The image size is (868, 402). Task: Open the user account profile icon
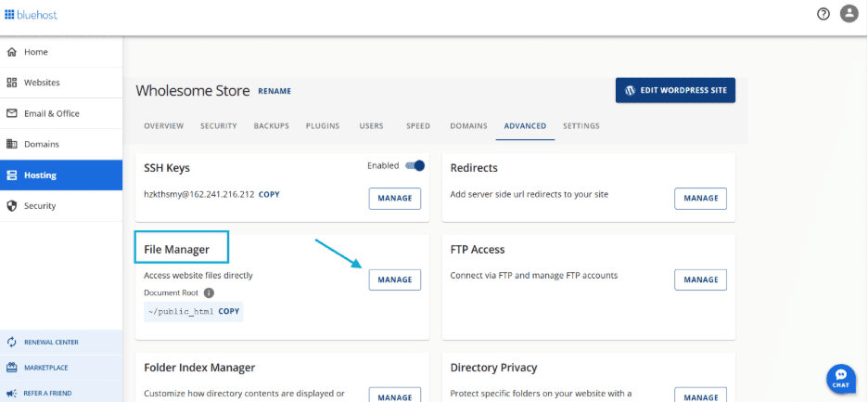pos(849,14)
